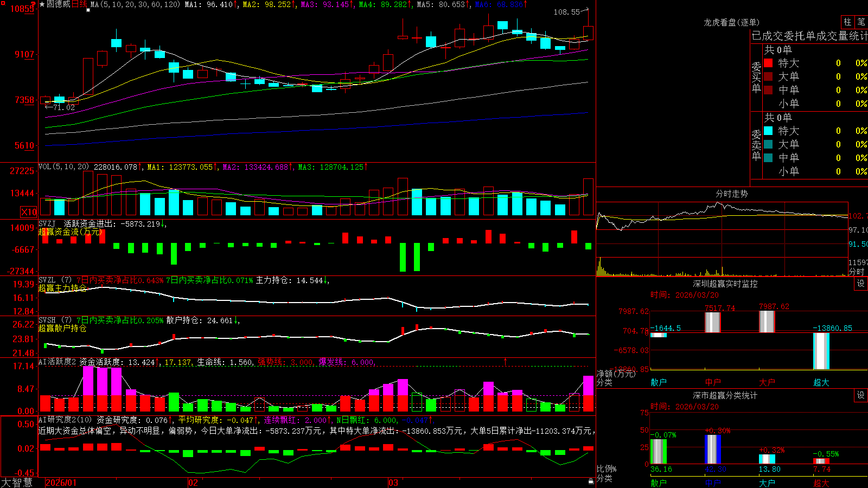
Task: Click the 分时走势 panel title
Action: click(732, 194)
